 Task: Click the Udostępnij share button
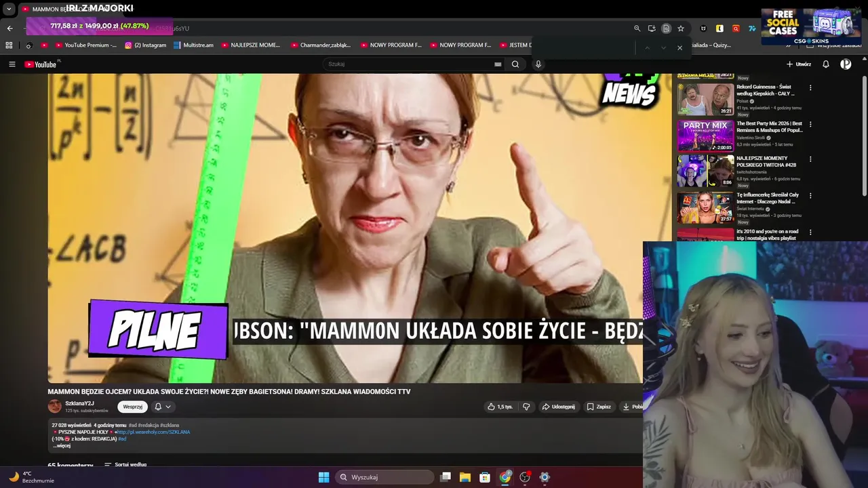tap(558, 407)
